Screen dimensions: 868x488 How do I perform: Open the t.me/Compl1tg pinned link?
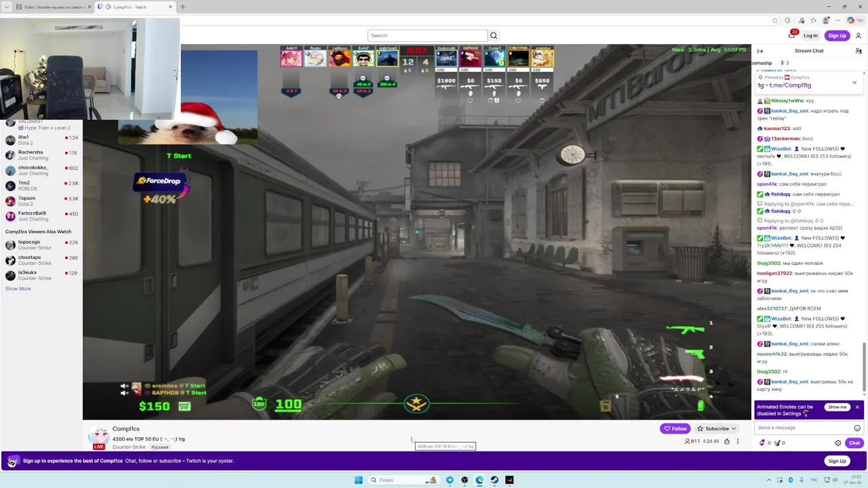pos(790,85)
